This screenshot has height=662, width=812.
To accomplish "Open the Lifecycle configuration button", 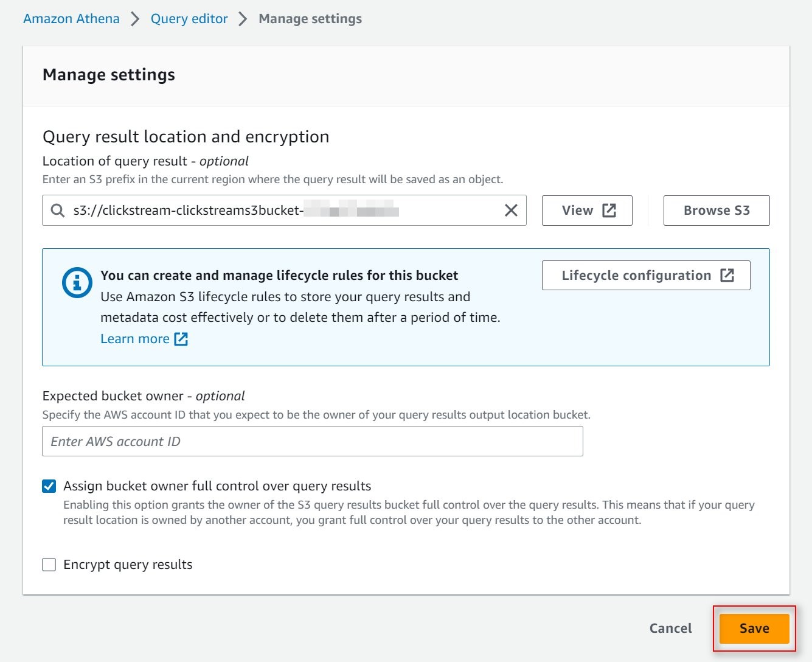I will click(x=636, y=276).
